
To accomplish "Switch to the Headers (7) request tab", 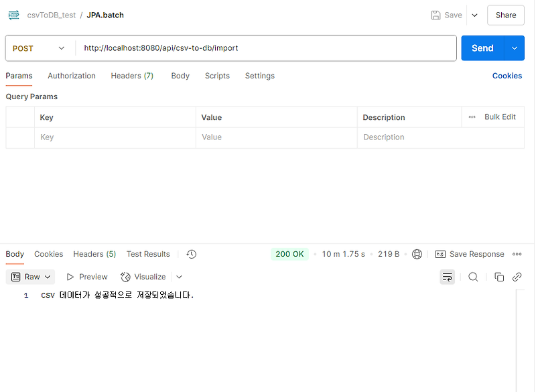I will click(x=131, y=76).
